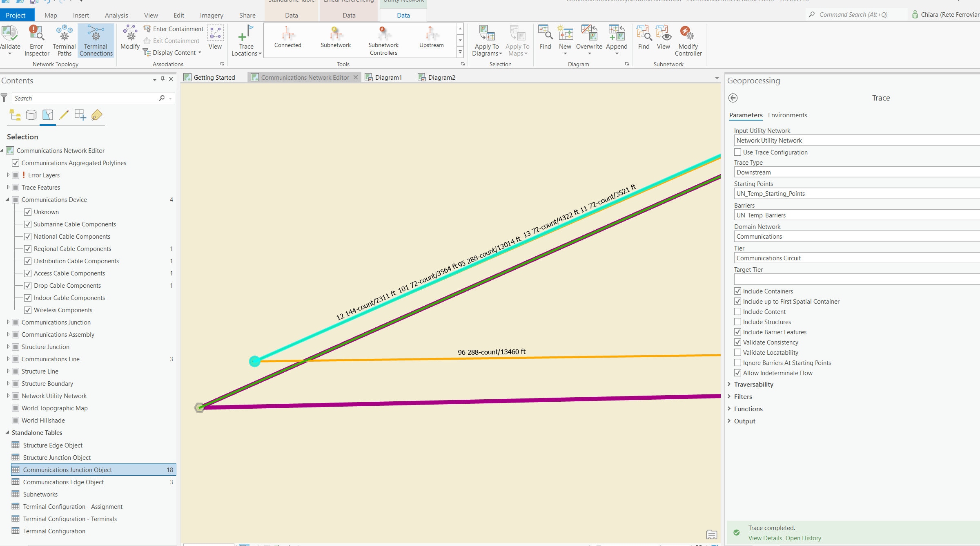Screen dimensions: 980x546
Task: Toggle Wireless Components layer checkbox
Action: (28, 310)
